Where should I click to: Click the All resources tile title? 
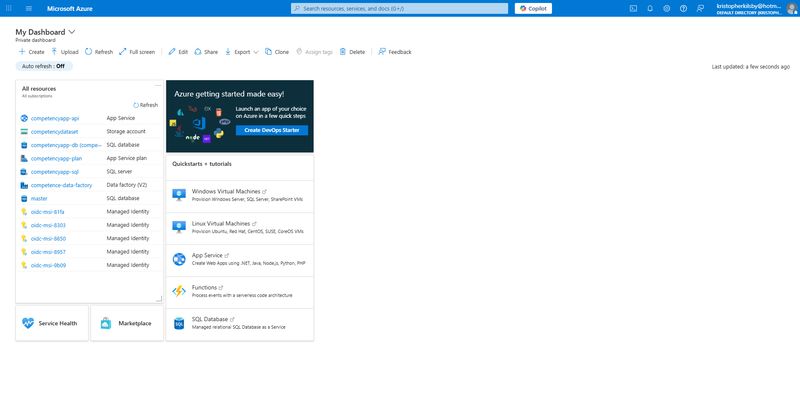(39, 89)
